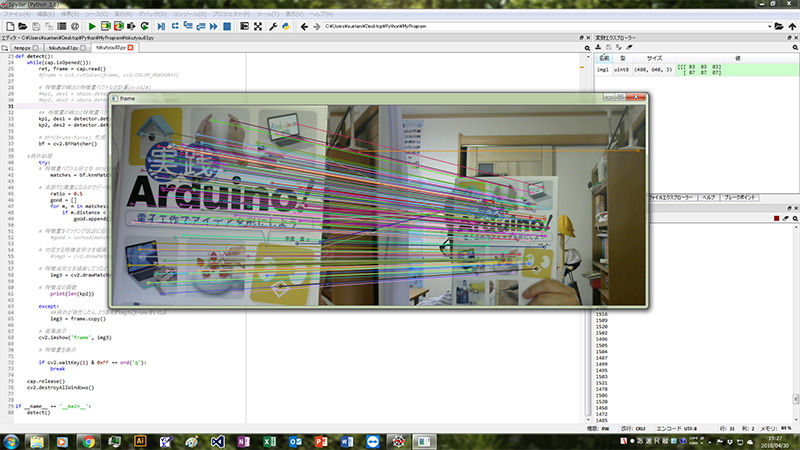Image resolution: width=800 pixels, height=450 pixels.
Task: Open Variable Explorer options search icon
Action: [x=795, y=47]
